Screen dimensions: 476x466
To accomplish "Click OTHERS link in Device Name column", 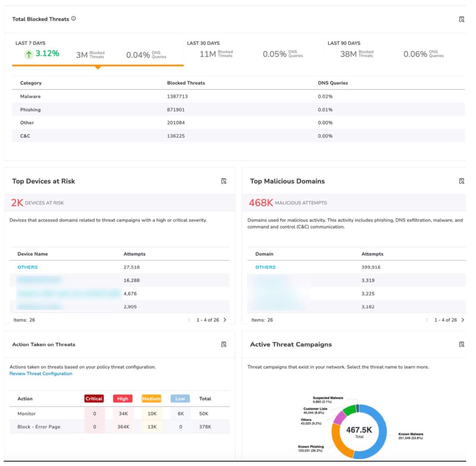I will coord(27,267).
